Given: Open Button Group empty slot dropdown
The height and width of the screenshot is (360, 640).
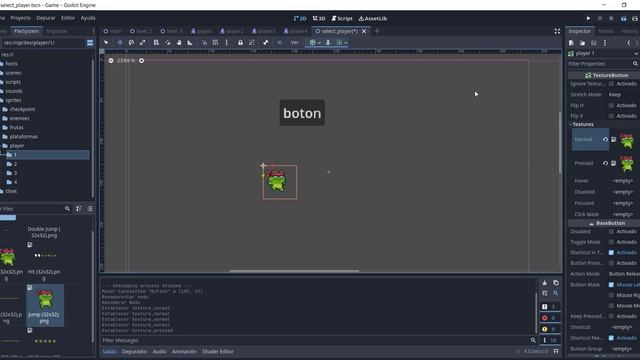Looking at the screenshot, I should 623,349.
